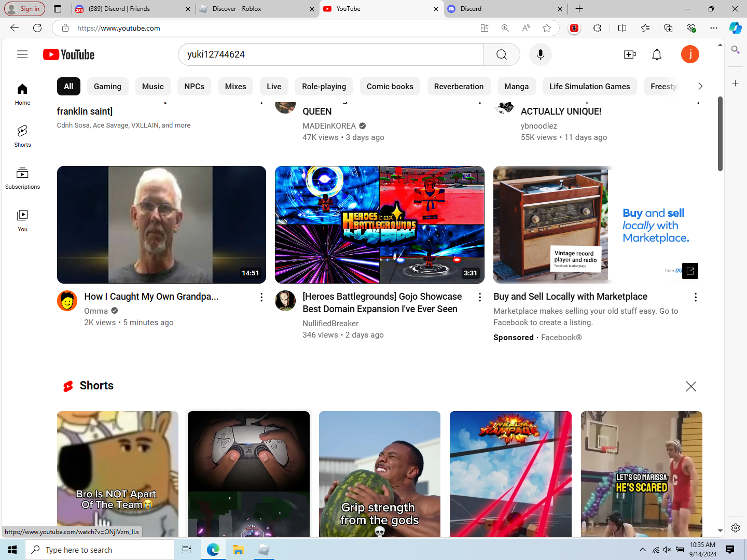The image size is (747, 560).
Task: Open the browser Extensions icon
Action: coord(598,28)
